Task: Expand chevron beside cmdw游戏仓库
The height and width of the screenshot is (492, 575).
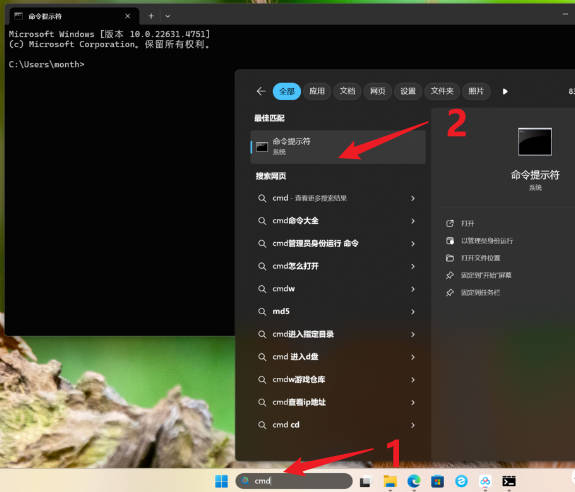Action: pyautogui.click(x=413, y=380)
